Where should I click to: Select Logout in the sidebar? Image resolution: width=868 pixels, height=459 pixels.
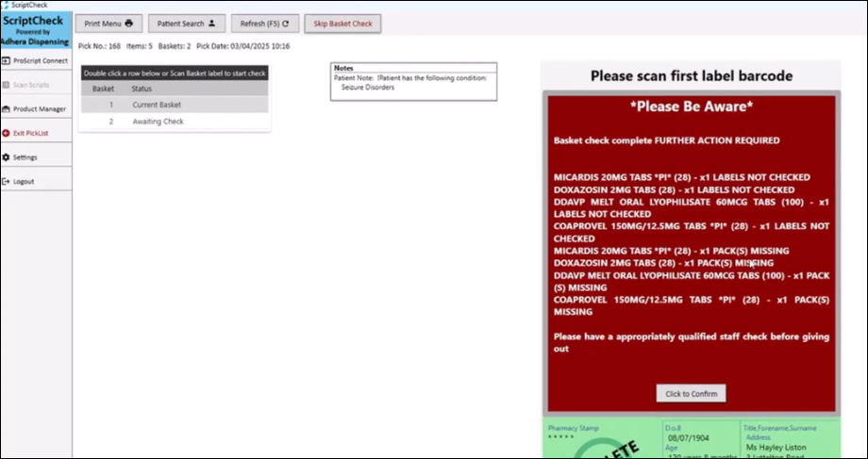[36, 181]
